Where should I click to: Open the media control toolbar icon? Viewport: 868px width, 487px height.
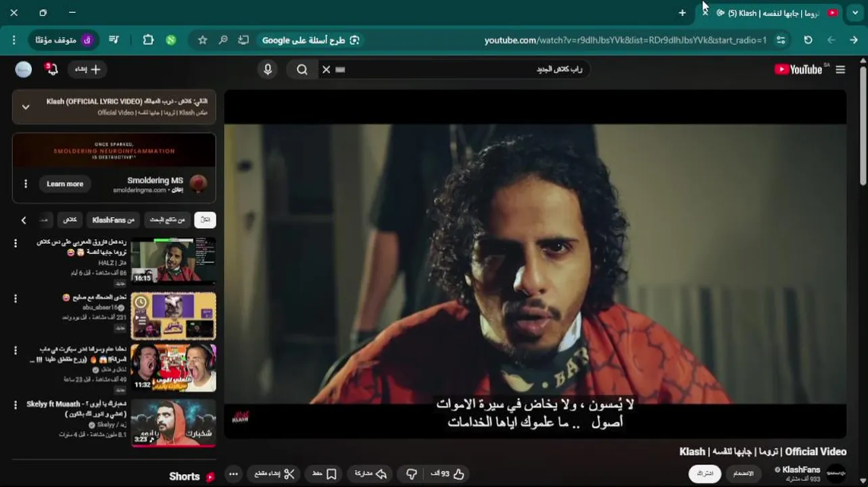coord(114,41)
